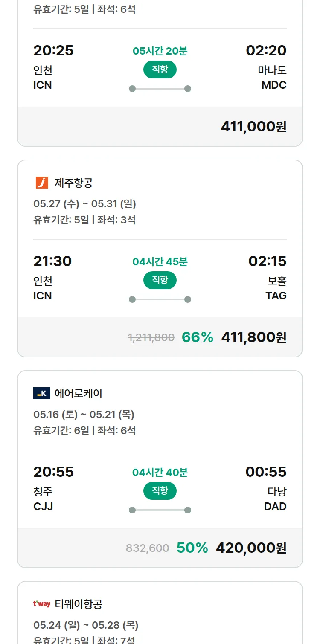Image resolution: width=320 pixels, height=644 pixels.
Task: Click the crossed-out 1,211,800 original price
Action: click(x=151, y=337)
